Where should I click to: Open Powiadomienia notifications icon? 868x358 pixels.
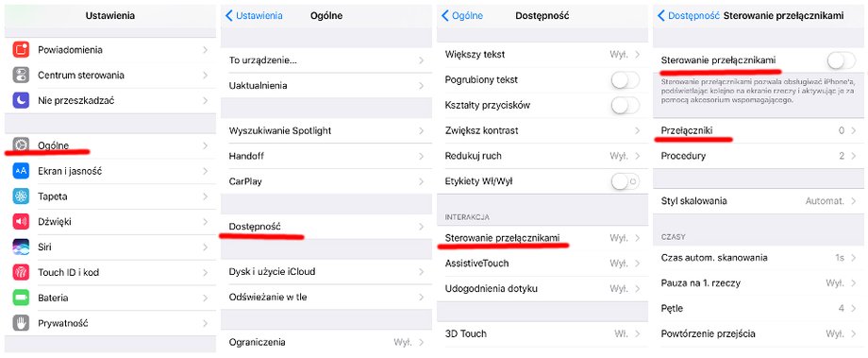pyautogui.click(x=21, y=50)
